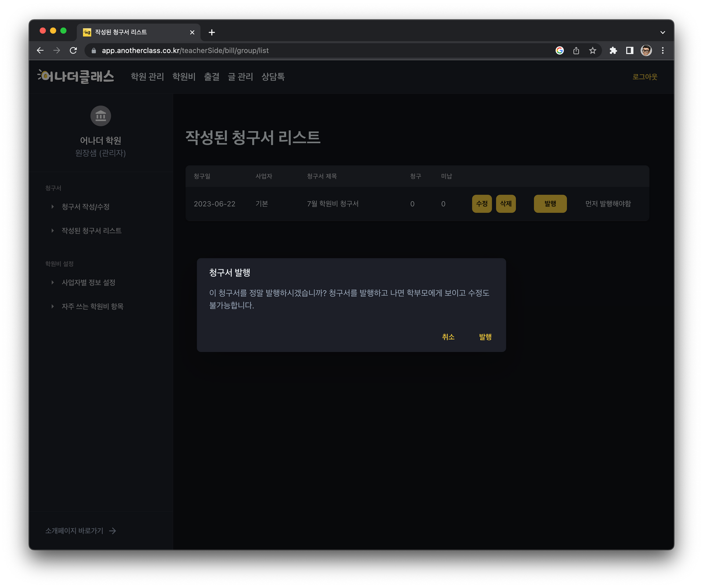Open the 글 관리 menu
This screenshot has width=703, height=588.
(x=240, y=77)
